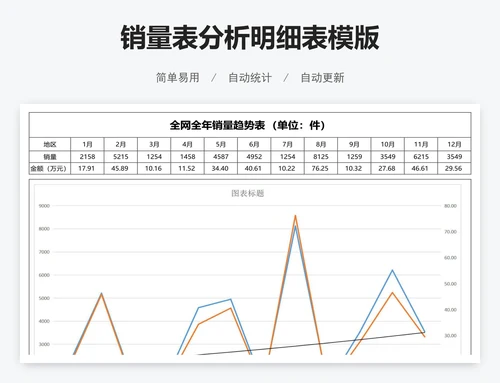Click the right axis label 70.00
This screenshot has height=383, width=500.
click(450, 232)
